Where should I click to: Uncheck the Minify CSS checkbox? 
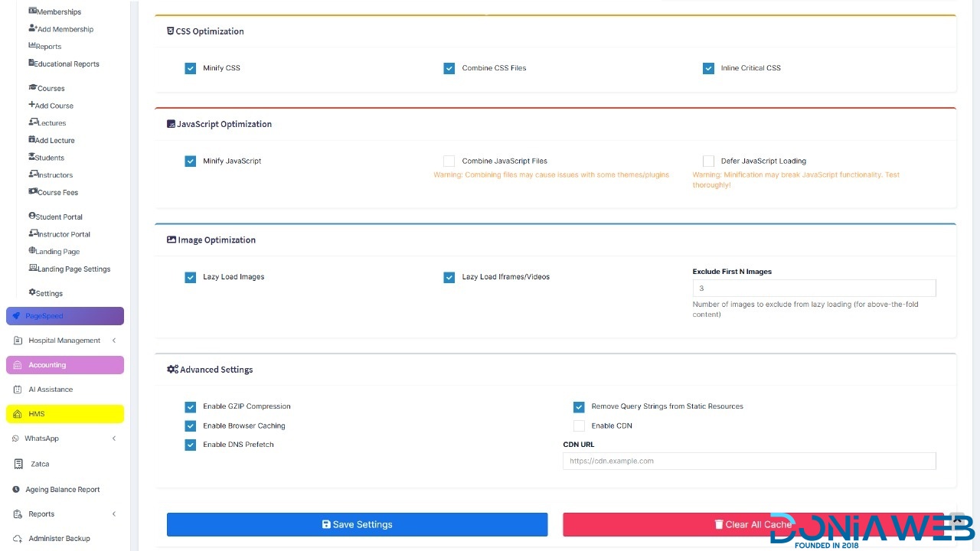[191, 68]
